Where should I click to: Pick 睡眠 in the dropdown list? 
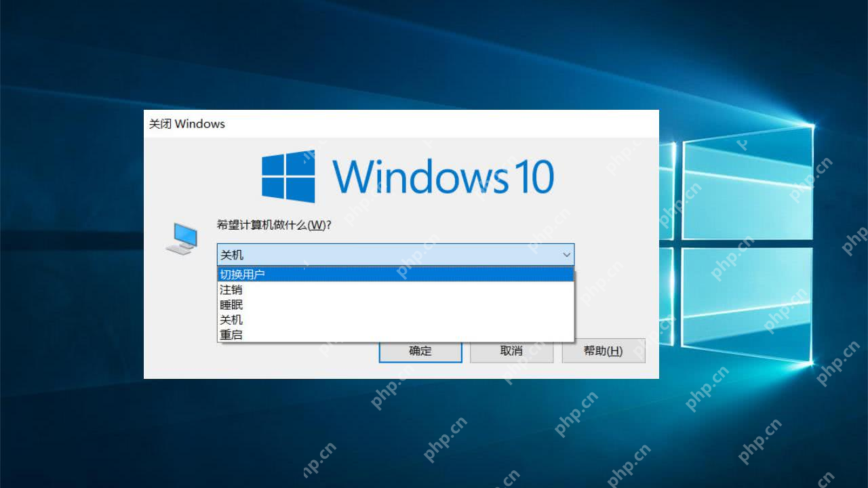(x=395, y=304)
